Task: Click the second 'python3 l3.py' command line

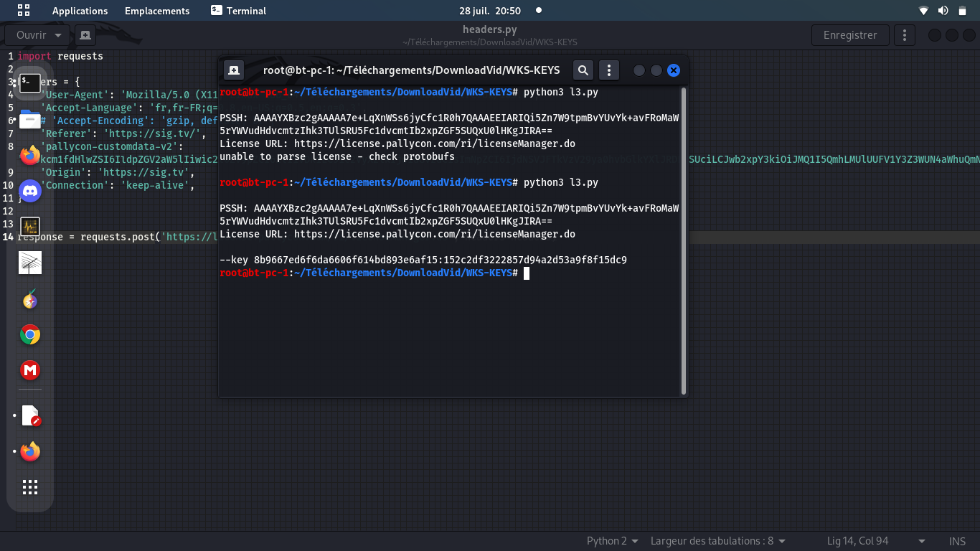Action: (x=409, y=182)
